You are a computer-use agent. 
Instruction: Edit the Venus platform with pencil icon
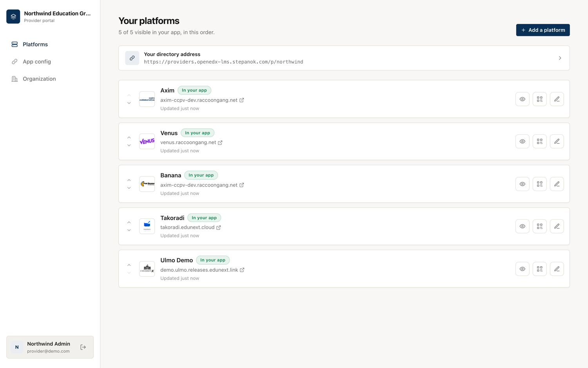coord(557,141)
